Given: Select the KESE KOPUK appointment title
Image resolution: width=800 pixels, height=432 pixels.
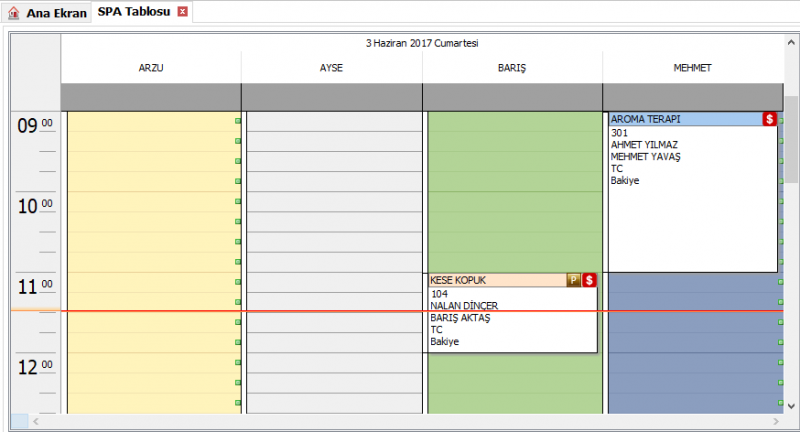Looking at the screenshot, I should point(458,280).
